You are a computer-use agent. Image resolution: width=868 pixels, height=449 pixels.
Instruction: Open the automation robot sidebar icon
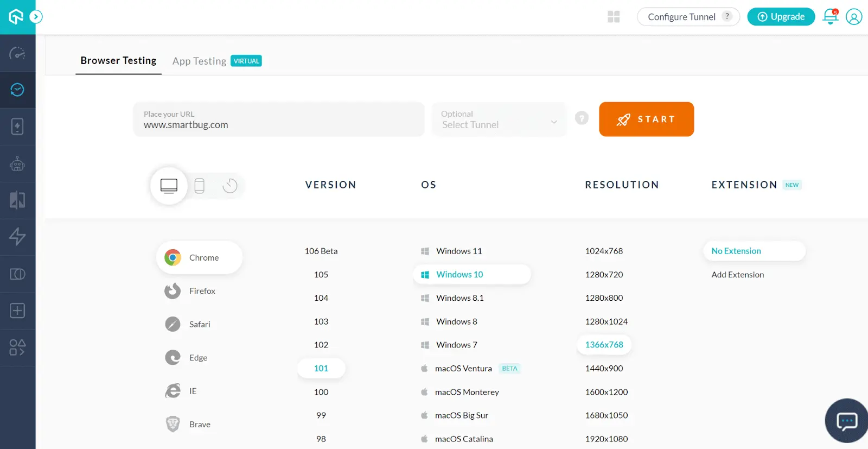coord(17,163)
